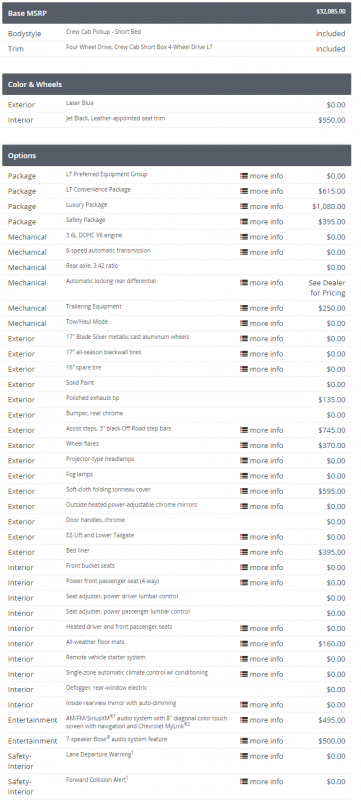The height and width of the screenshot is (800, 361).
Task: Click list icon beside Safety Package
Action: 244,222
